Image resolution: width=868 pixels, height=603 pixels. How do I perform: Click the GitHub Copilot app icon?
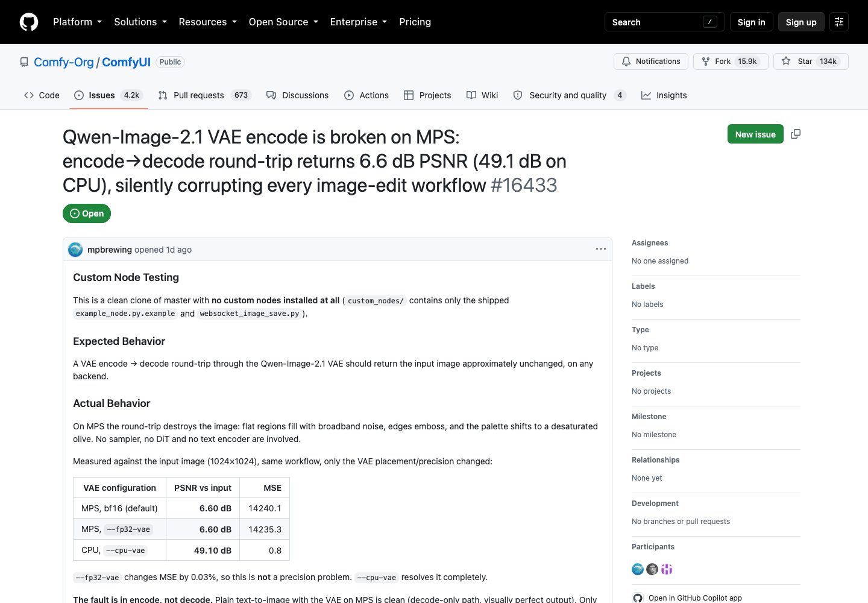[638, 598]
